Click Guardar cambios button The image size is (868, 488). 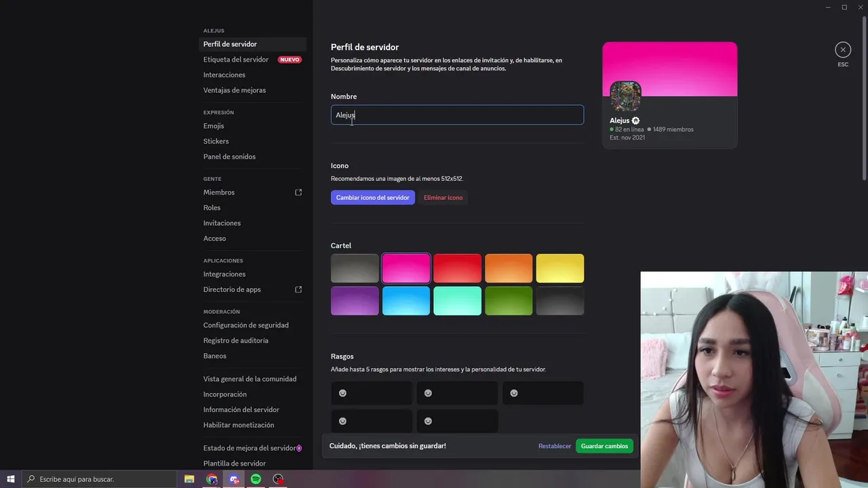coord(604,446)
